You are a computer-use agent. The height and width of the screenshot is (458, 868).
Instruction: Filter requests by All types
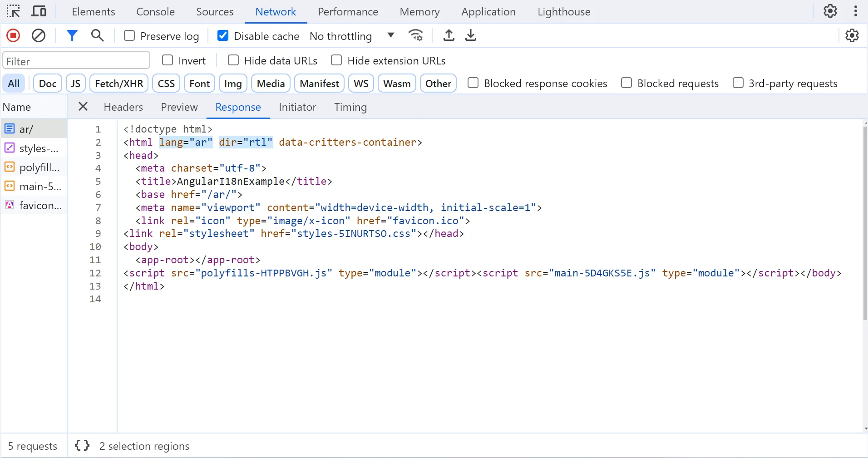[14, 84]
